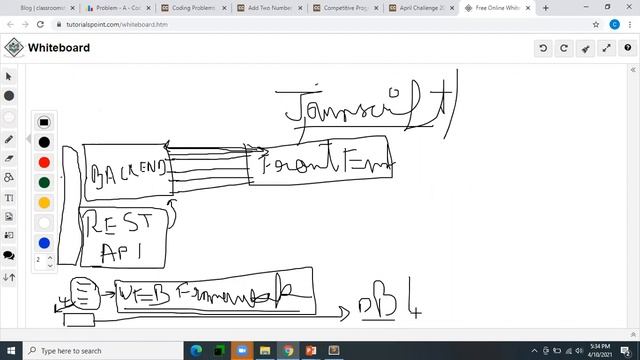
Task: Open the chat comments tool
Action: (x=9, y=256)
